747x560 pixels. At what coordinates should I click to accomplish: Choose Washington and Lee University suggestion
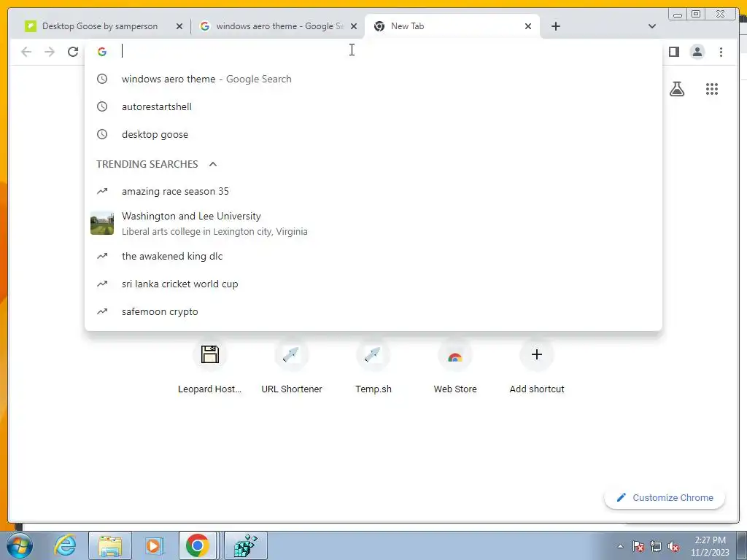click(373, 223)
